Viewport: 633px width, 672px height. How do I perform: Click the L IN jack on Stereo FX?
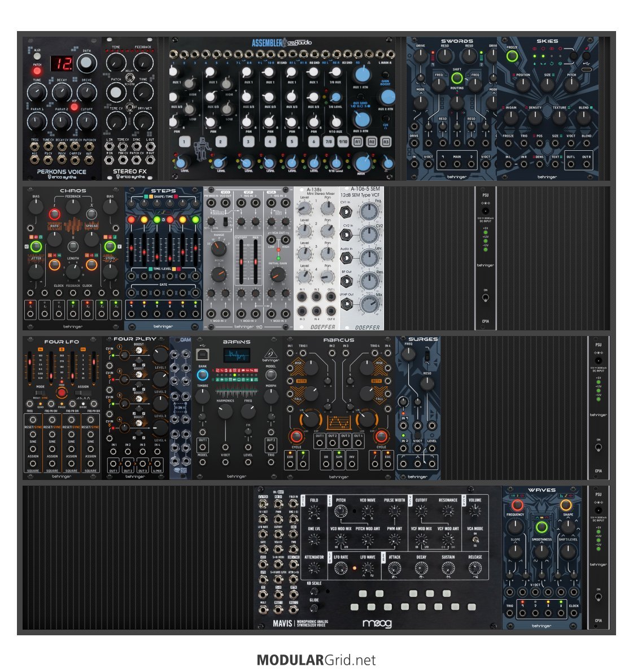pyautogui.click(x=110, y=147)
